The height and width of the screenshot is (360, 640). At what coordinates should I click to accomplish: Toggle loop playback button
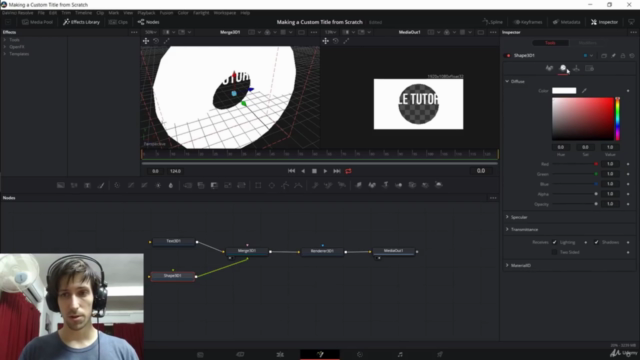click(348, 171)
